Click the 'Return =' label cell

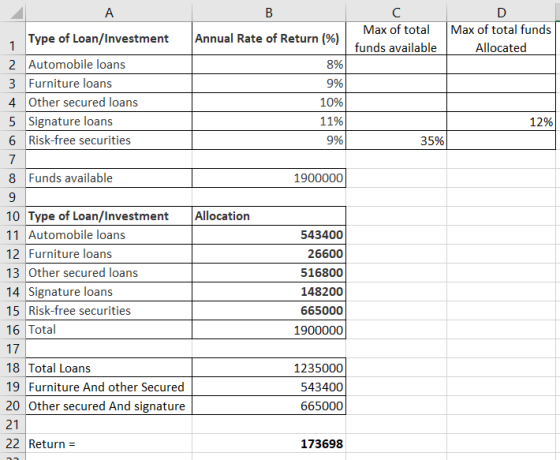tap(109, 444)
